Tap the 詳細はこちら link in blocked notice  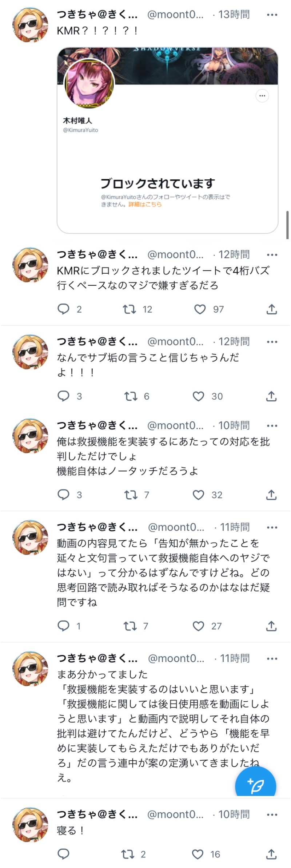tap(145, 205)
